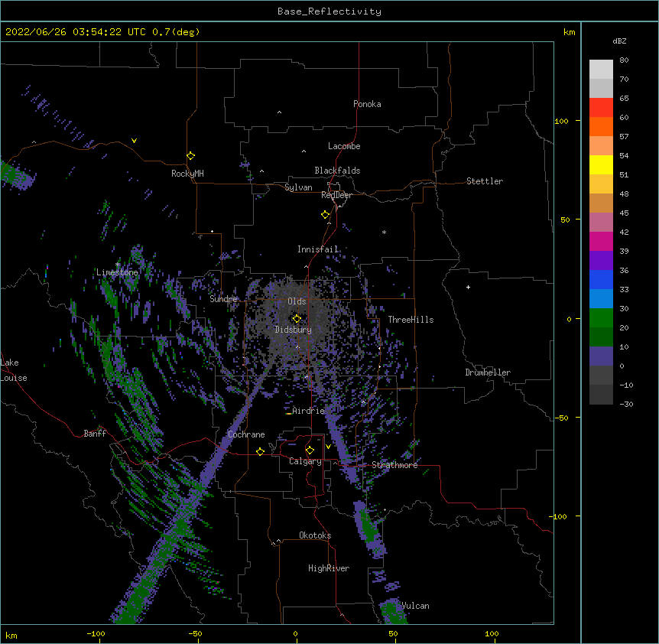Viewport: 659px width, 644px height.
Task: Click the Innisfail town label
Action: click(x=318, y=249)
